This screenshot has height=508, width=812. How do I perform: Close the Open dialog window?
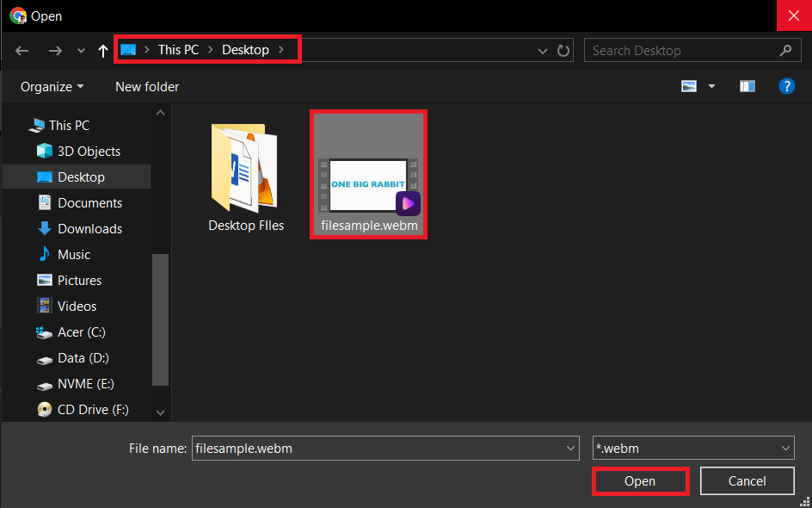point(794,15)
